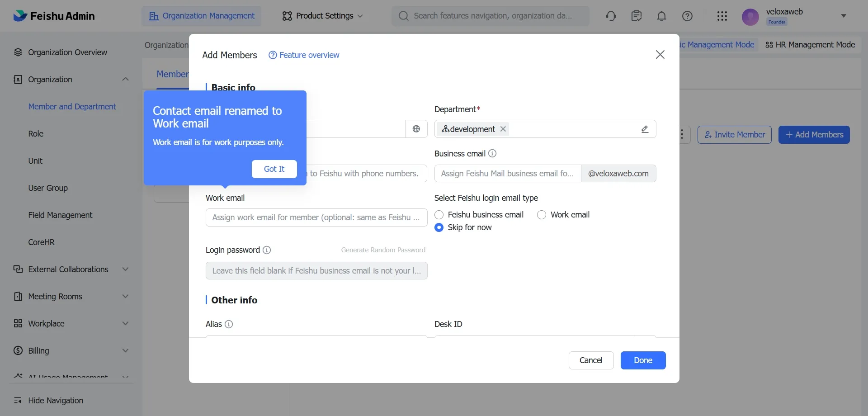Open the task list clipboard icon
Screen dimensions: 868x416
click(637, 16)
